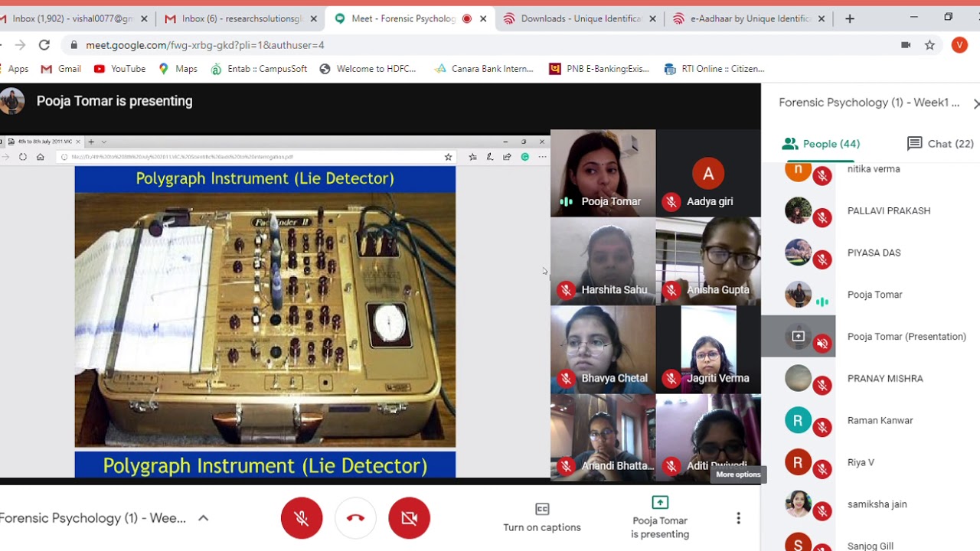The width and height of the screenshot is (980, 551).
Task: Click the Pooja Tomar video tile
Action: (x=603, y=173)
